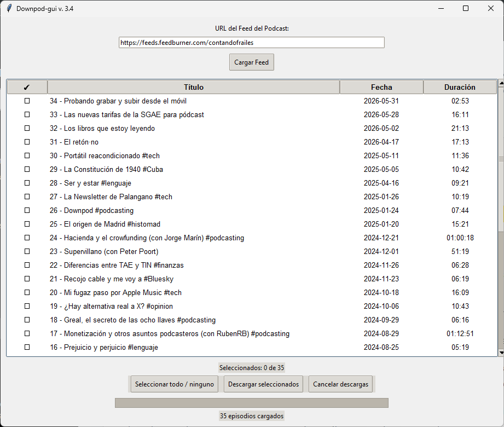Click the Downpod-gui feather app icon
The width and height of the screenshot is (504, 427).
pyautogui.click(x=9, y=8)
